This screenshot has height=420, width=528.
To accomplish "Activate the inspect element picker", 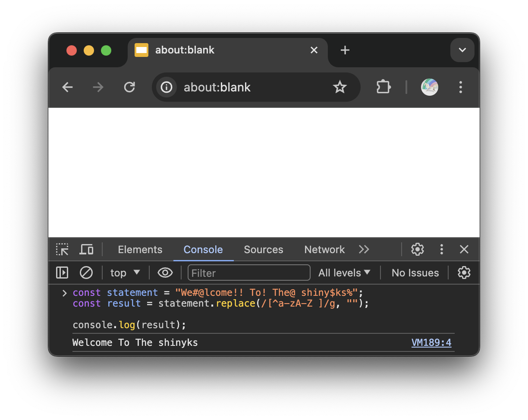I will click(63, 250).
